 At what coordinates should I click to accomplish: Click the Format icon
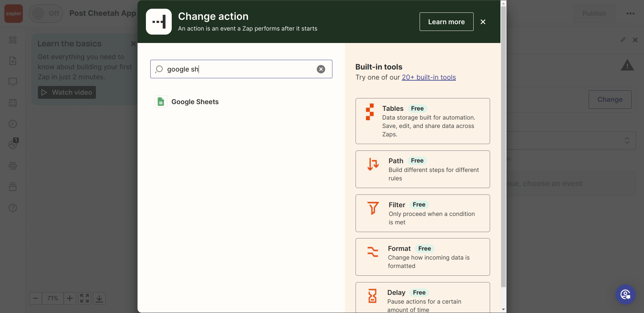click(373, 252)
